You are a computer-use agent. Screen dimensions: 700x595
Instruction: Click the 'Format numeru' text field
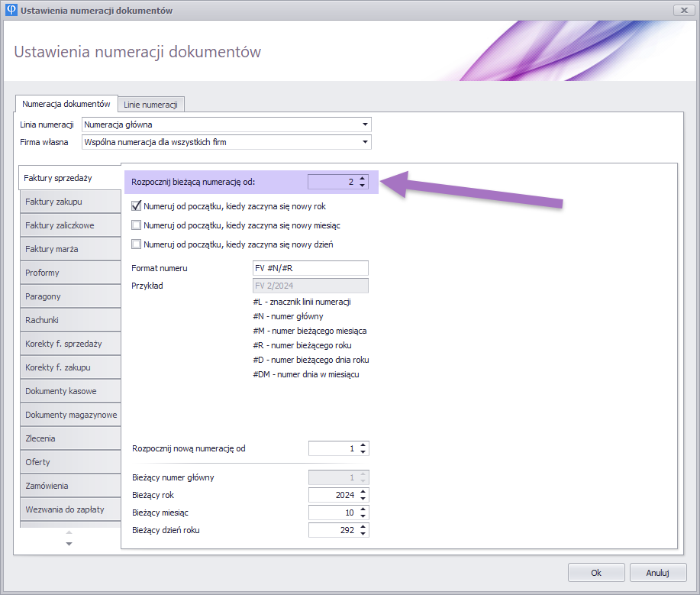[310, 268]
